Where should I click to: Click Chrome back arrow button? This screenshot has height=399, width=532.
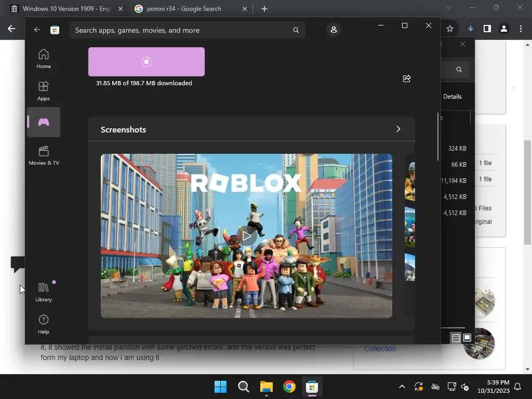pyautogui.click(x=11, y=29)
